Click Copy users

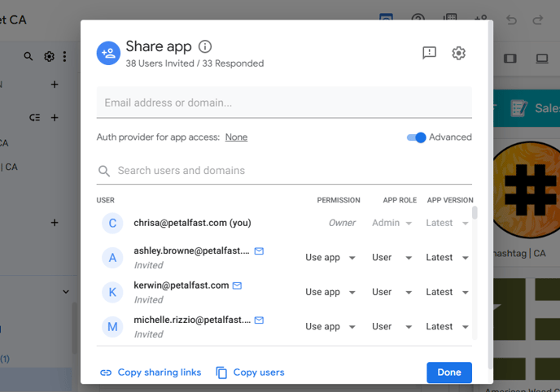pyautogui.click(x=250, y=372)
